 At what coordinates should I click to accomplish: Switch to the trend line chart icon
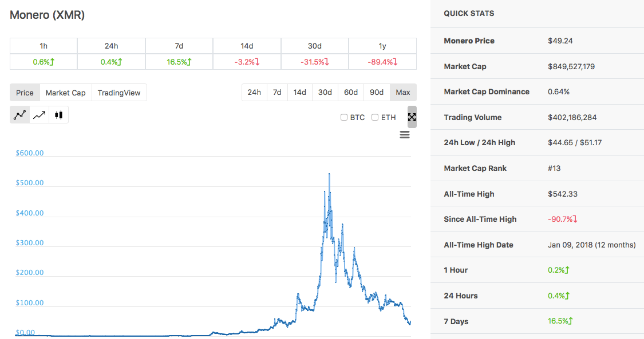click(39, 115)
